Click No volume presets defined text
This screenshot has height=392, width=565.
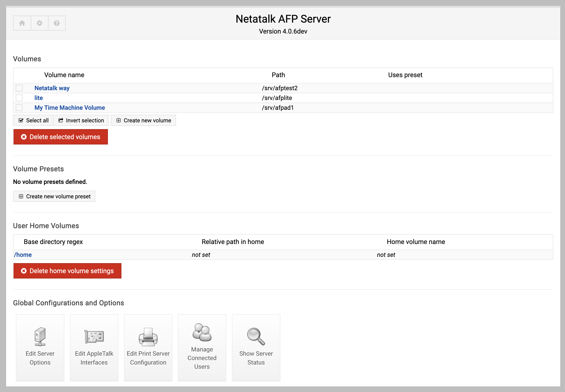pyautogui.click(x=50, y=182)
